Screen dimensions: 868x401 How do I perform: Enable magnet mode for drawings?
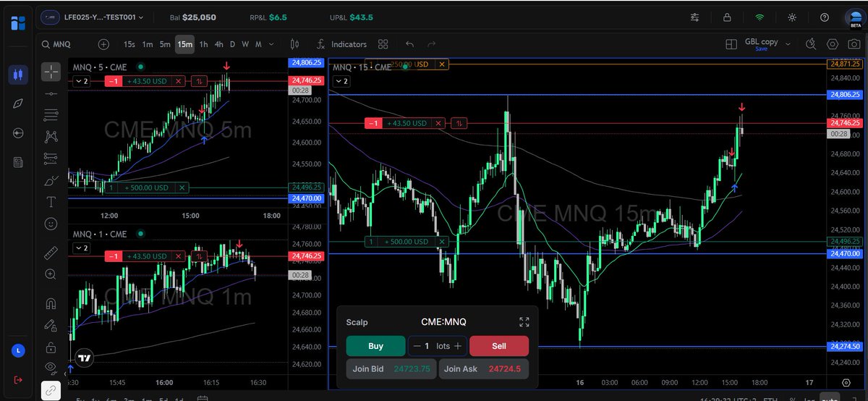pyautogui.click(x=51, y=304)
